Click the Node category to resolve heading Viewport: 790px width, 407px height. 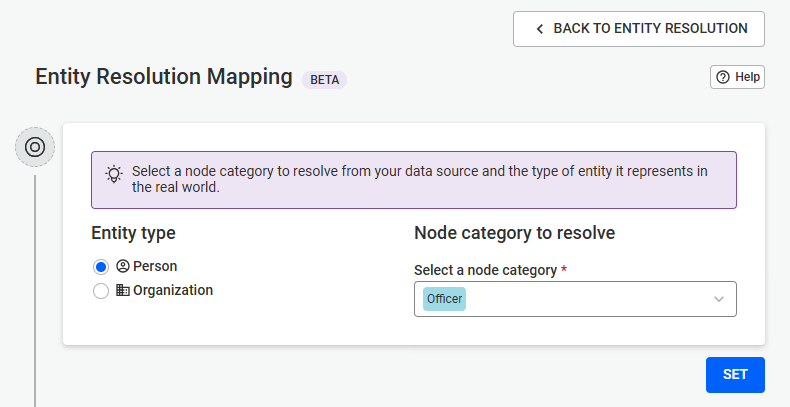[x=514, y=233]
